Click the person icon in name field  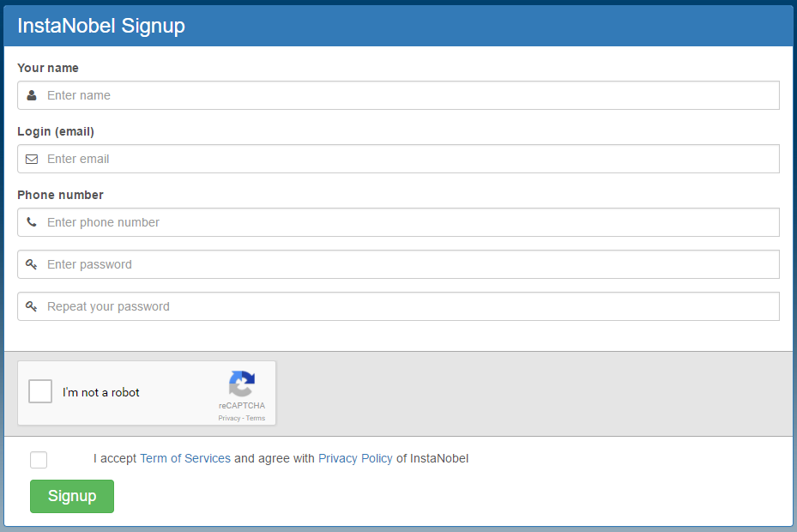[32, 95]
